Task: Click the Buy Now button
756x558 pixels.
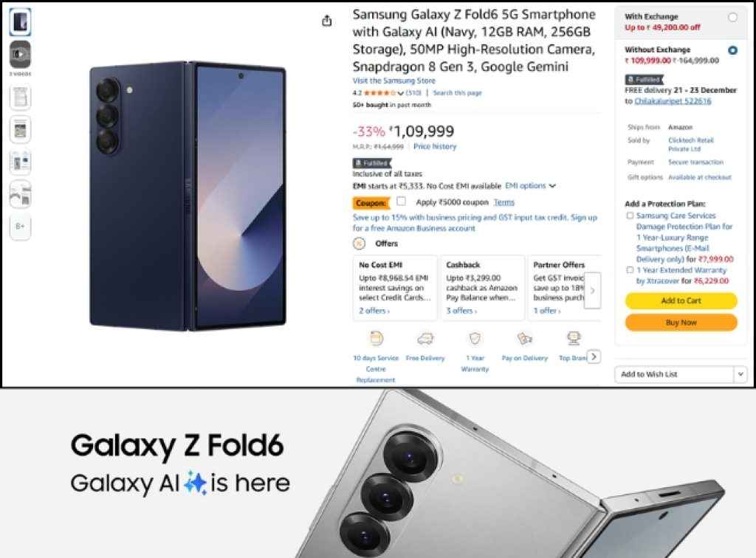Action: tap(680, 322)
